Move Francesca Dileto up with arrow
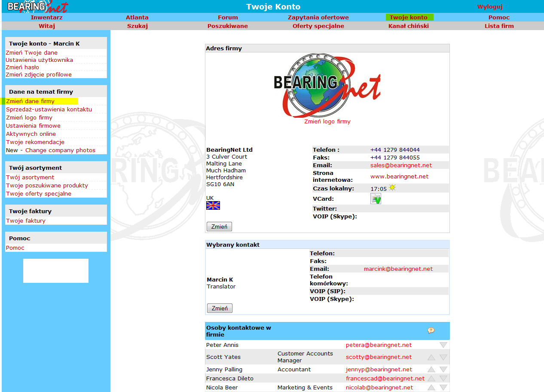Viewport: 544px width, 392px height. point(431,379)
